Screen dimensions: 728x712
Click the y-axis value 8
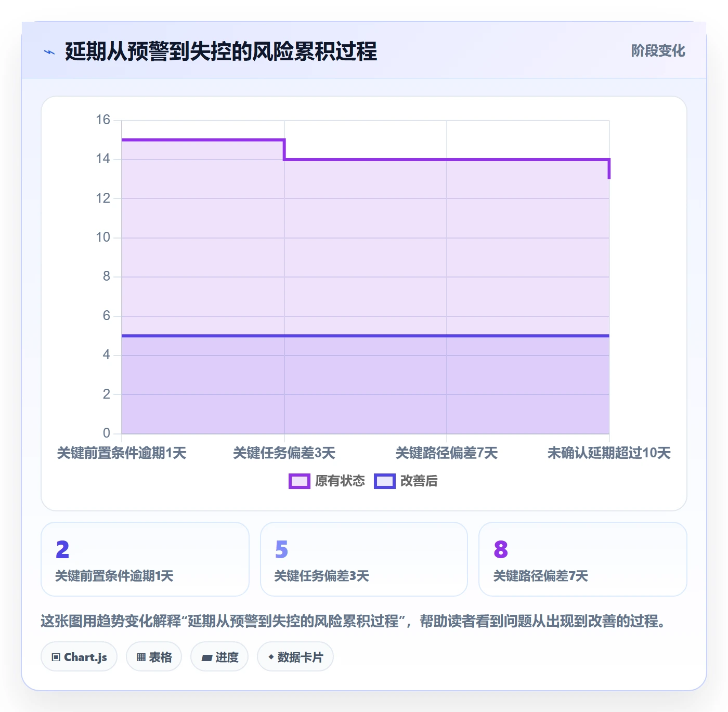pos(107,276)
